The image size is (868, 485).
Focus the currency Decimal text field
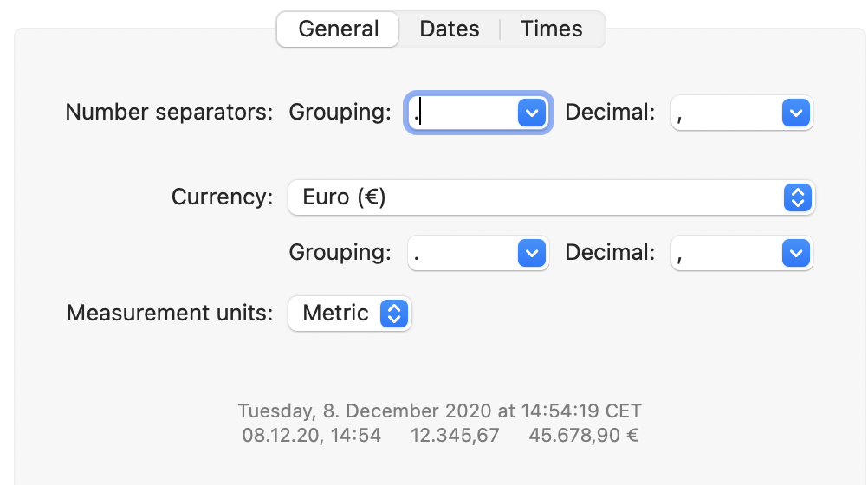click(x=726, y=253)
